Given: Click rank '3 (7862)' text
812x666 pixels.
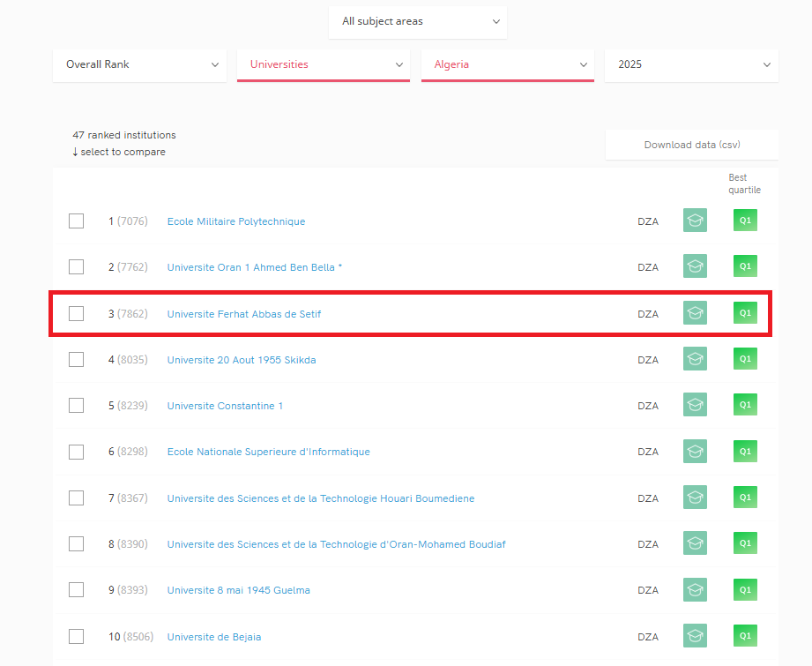Looking at the screenshot, I should [128, 313].
